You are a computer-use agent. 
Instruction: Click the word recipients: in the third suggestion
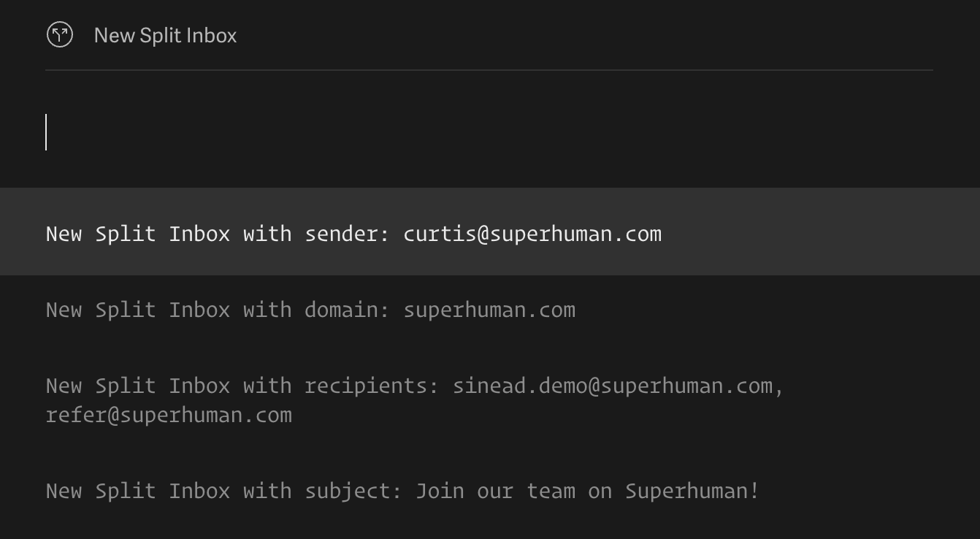pos(372,386)
